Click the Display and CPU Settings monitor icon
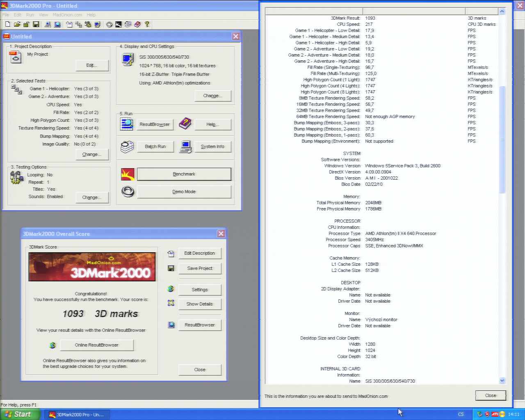 click(128, 60)
